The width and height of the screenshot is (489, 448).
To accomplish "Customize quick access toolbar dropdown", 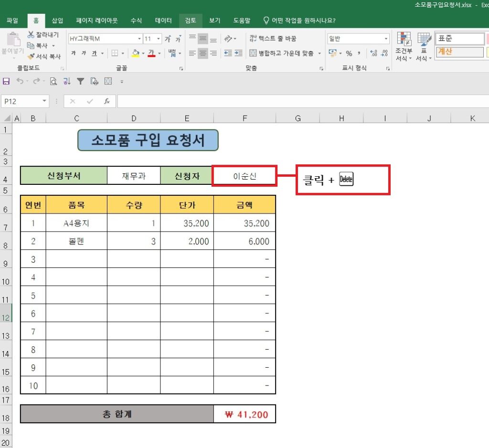I will [x=122, y=82].
